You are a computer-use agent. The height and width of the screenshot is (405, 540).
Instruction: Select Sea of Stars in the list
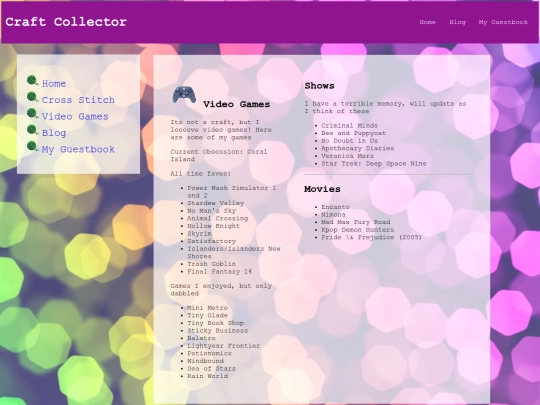(x=211, y=368)
